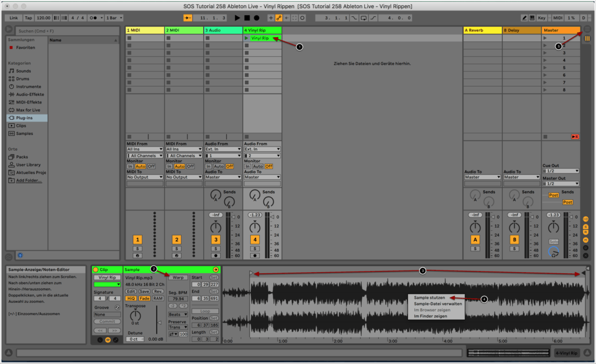Click the arrow icon in Sample header
This screenshot has width=596, height=364.
point(216,269)
